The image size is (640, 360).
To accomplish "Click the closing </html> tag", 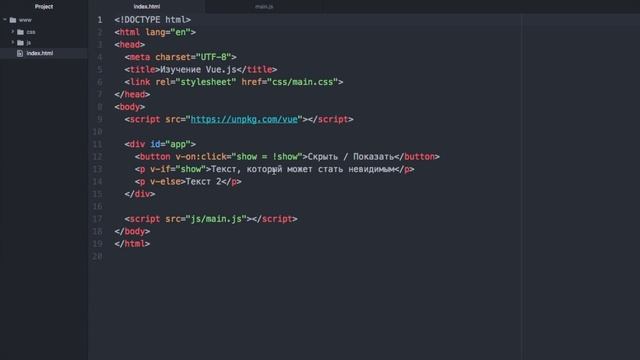I will pos(132,244).
